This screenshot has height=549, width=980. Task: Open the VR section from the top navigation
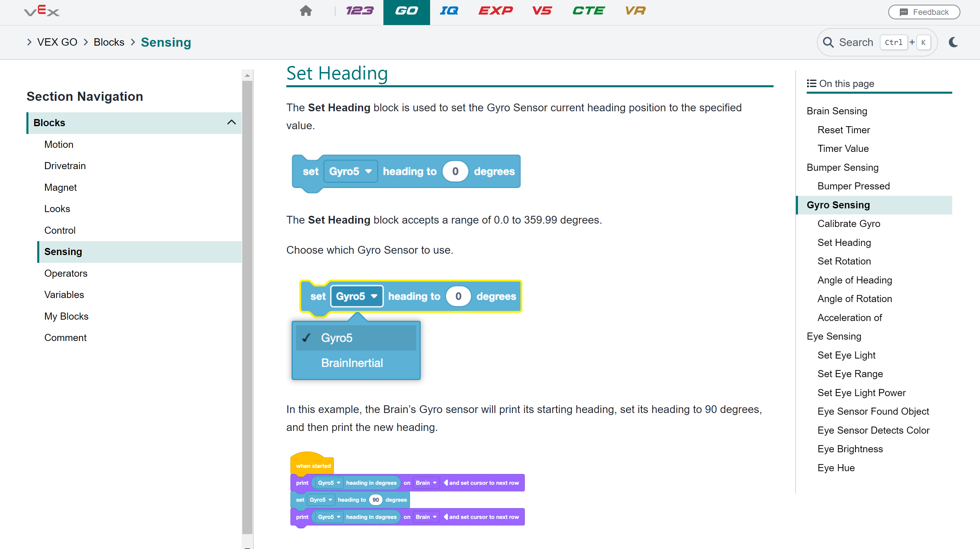[x=634, y=11]
